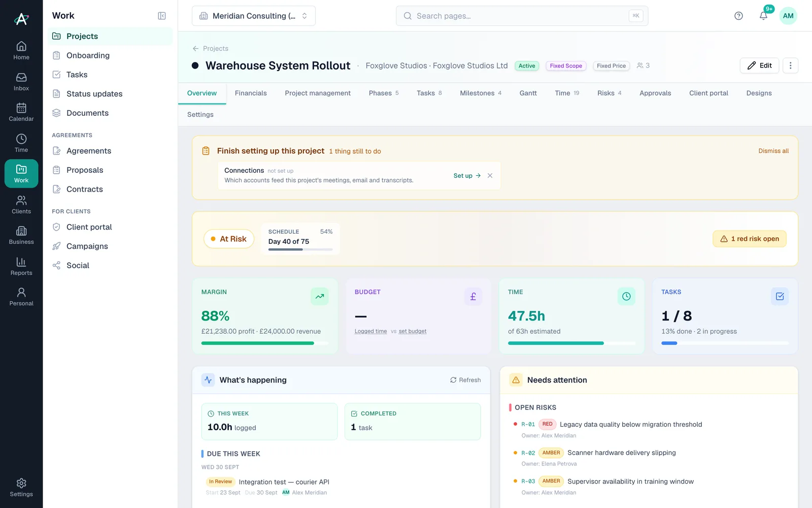
Task: Click the Tasks card checkbox icon
Action: pos(780,296)
